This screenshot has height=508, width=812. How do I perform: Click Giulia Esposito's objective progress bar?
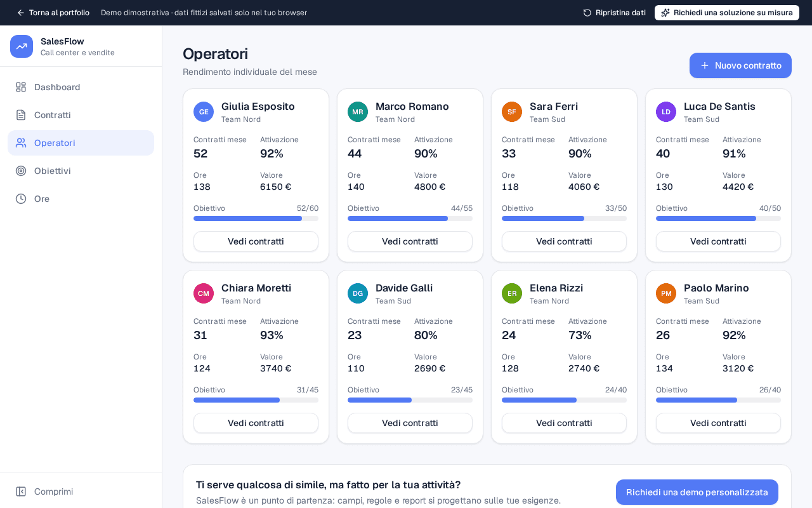tap(256, 218)
